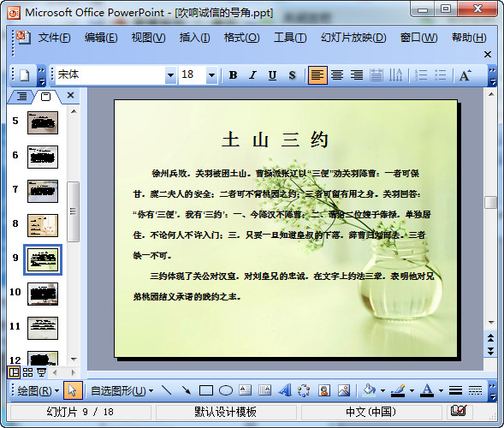
Task: Close the document window with X
Action: click(x=488, y=54)
